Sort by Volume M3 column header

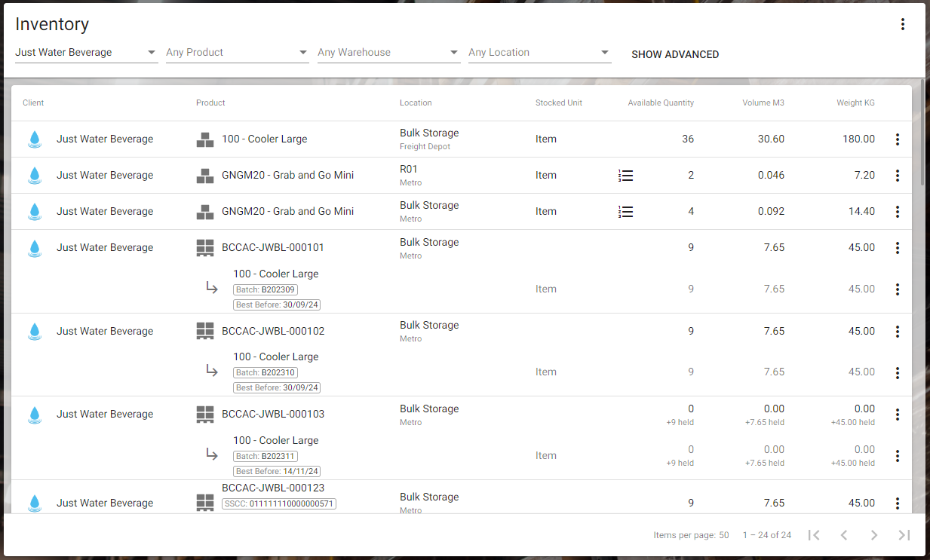763,103
